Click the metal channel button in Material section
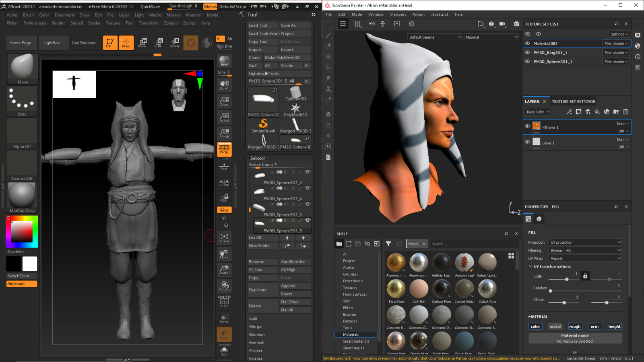 [x=555, y=326]
